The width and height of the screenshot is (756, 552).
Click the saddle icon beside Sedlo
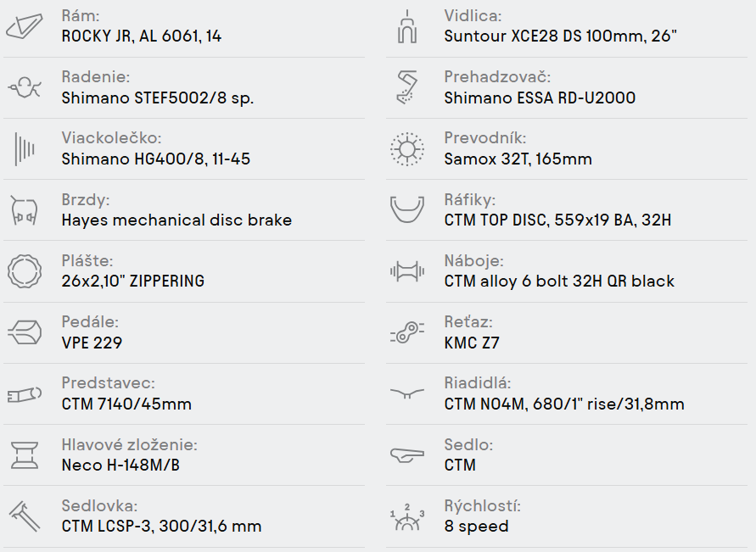407,455
